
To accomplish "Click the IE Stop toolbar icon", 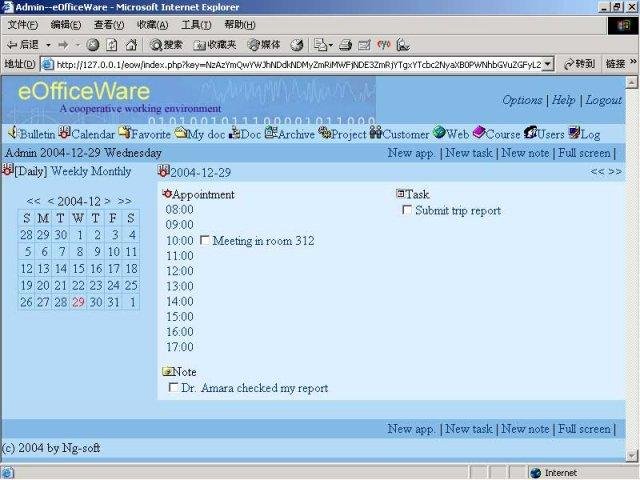I will pos(93,45).
